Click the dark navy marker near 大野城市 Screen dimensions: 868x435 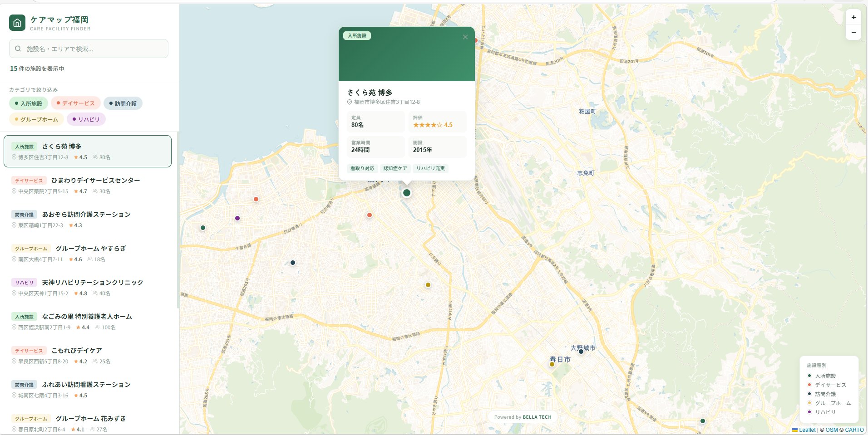(x=581, y=352)
